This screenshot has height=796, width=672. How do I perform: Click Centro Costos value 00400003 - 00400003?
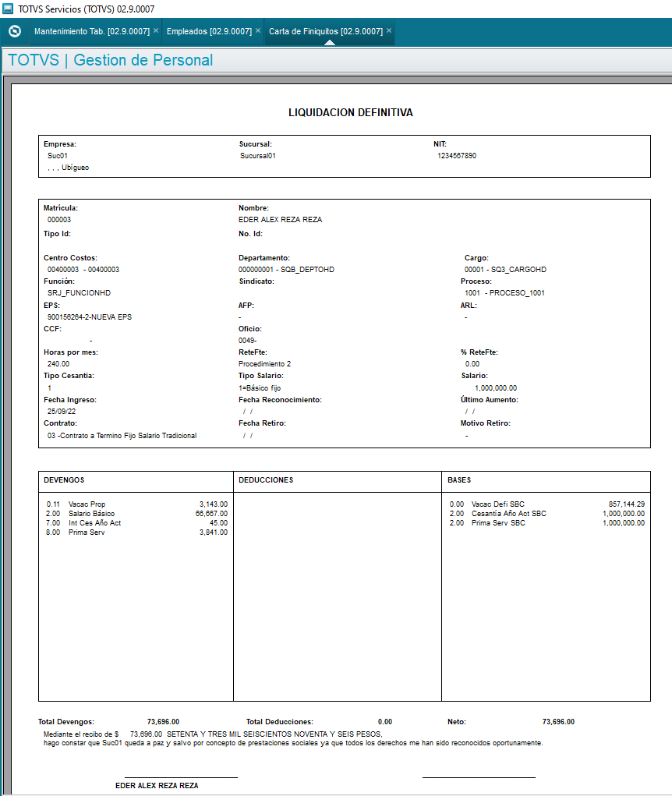[x=83, y=270]
